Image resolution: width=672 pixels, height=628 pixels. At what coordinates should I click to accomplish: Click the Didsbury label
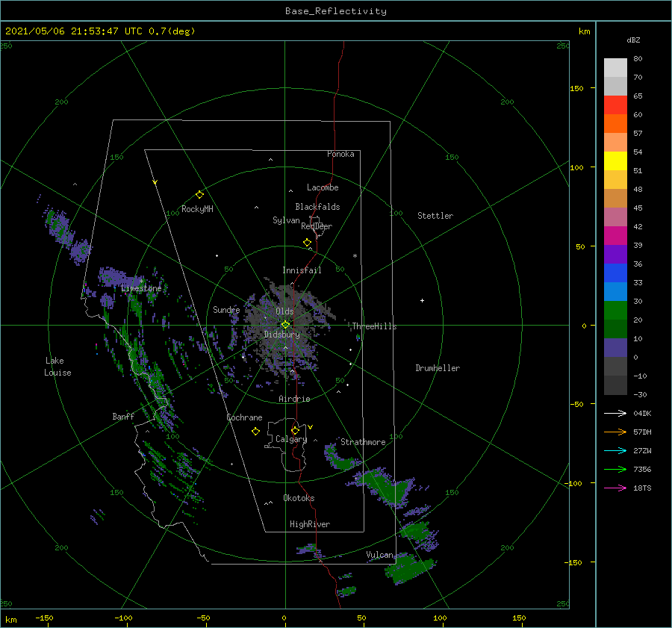click(x=281, y=335)
